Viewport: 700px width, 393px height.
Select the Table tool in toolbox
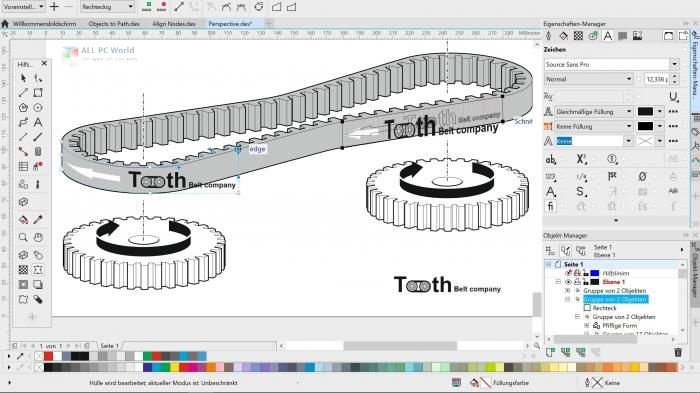coord(23,166)
